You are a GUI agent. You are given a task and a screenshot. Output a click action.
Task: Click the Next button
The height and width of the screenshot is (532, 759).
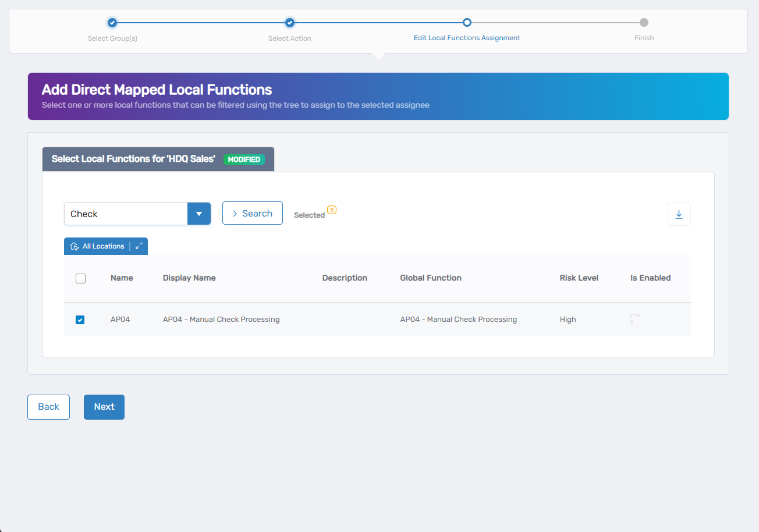104,406
